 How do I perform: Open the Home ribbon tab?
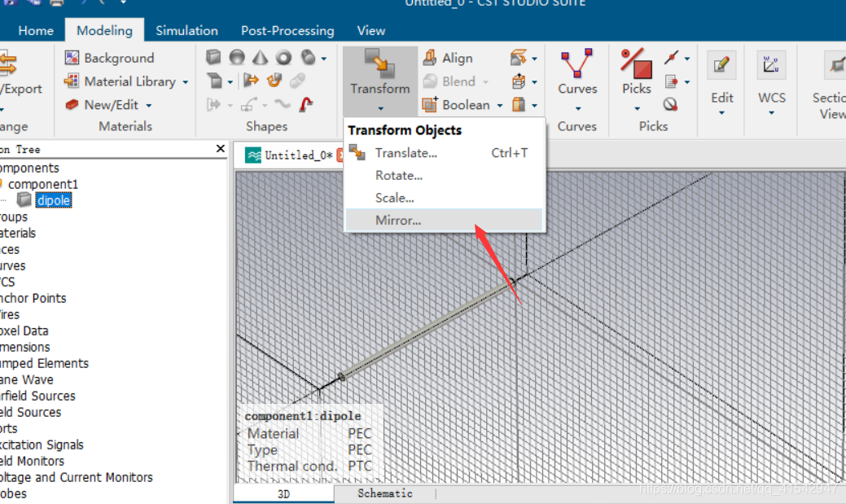pos(36,30)
